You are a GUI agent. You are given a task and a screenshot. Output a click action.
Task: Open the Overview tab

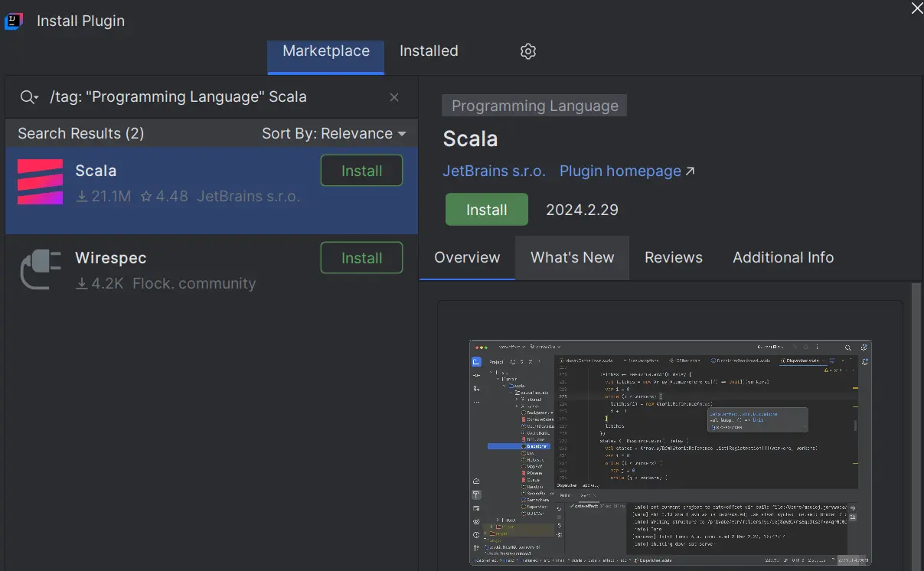[467, 258]
